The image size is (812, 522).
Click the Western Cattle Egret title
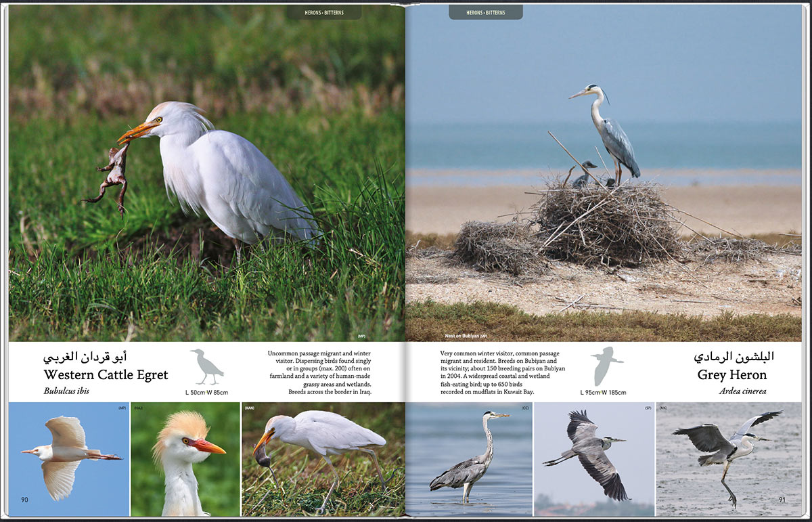pyautogui.click(x=106, y=375)
